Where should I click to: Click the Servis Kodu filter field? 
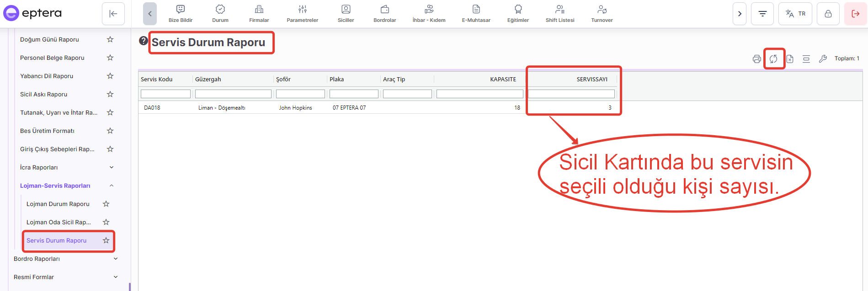point(165,94)
